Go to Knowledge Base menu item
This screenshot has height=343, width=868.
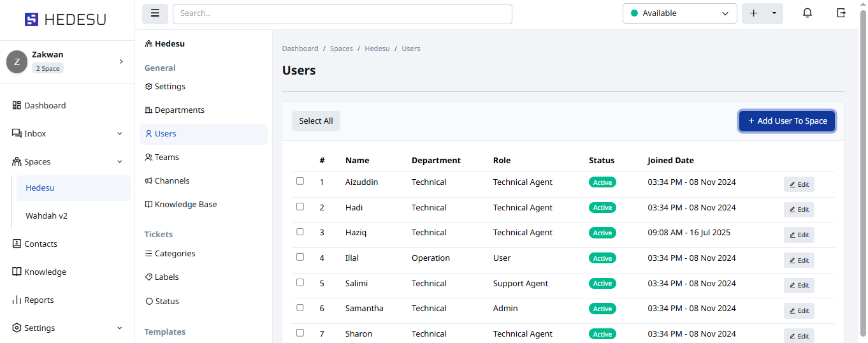(185, 205)
